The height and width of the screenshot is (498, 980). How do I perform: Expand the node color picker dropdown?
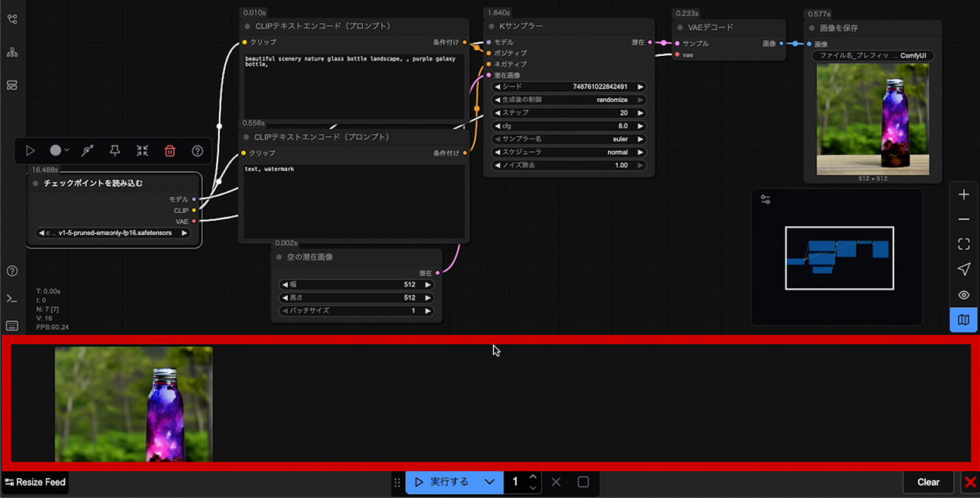[59, 151]
